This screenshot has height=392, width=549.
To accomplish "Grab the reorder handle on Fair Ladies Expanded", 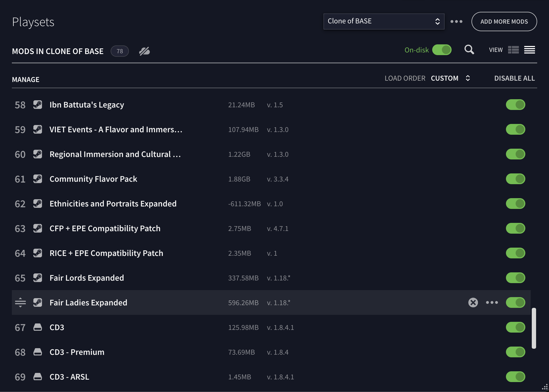I will (20, 302).
